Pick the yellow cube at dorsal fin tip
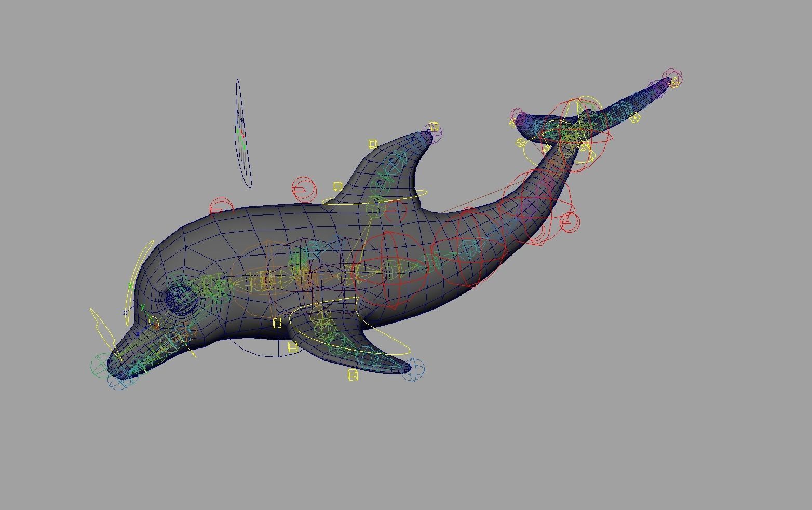Image resolution: width=812 pixels, height=510 pixels. (434, 127)
